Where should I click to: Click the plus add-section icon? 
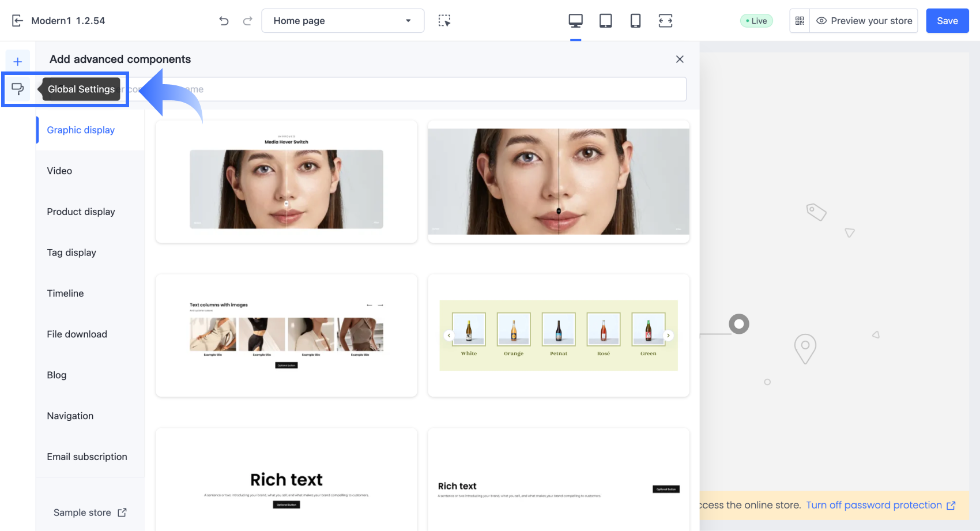click(18, 62)
